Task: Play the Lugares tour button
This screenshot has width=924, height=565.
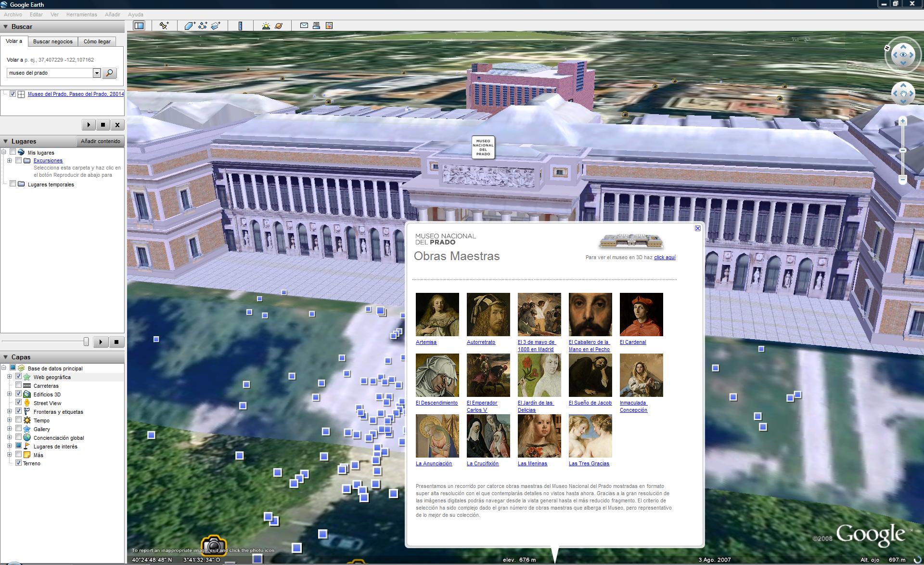Action: (101, 342)
